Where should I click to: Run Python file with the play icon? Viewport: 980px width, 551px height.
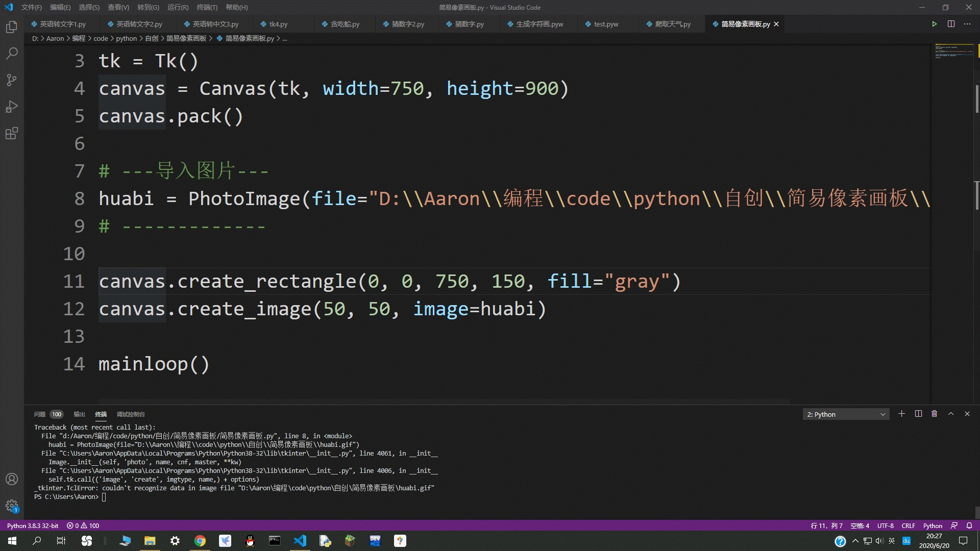click(x=934, y=24)
